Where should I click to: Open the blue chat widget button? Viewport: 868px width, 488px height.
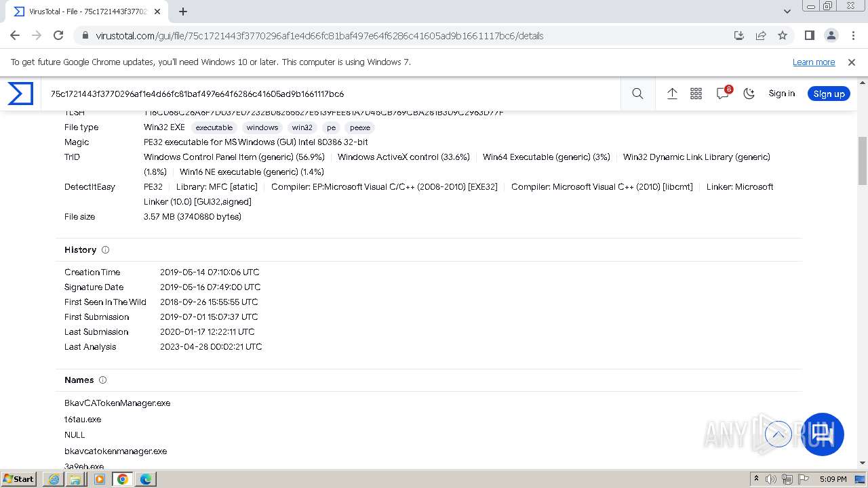[x=823, y=434]
